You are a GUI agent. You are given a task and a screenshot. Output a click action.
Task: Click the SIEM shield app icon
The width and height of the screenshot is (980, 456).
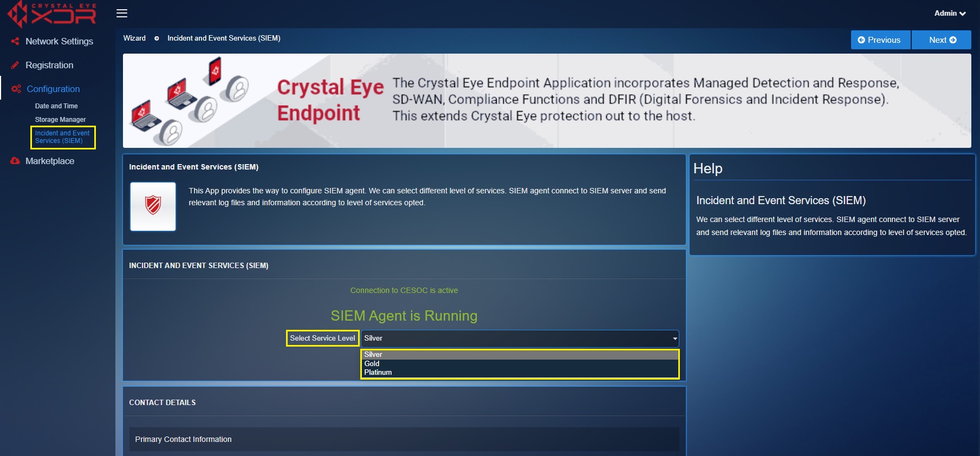point(153,206)
